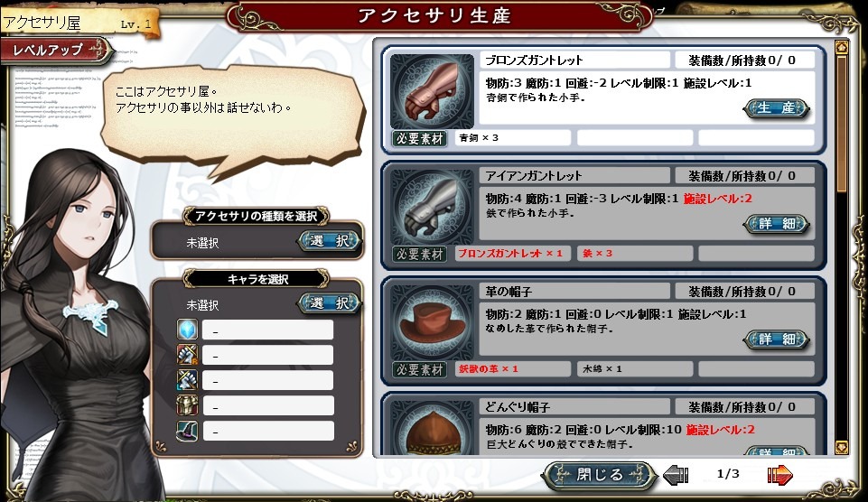The image size is (868, 502).
Task: Click the レベルアップ button
Action: pyautogui.click(x=55, y=51)
